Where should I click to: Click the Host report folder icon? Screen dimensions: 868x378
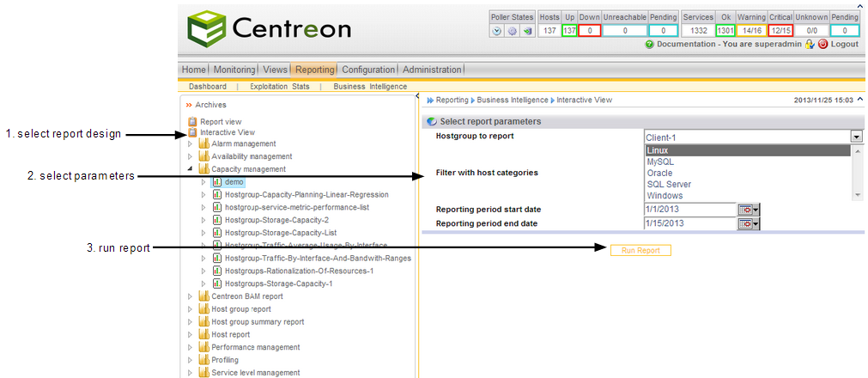pos(204,335)
